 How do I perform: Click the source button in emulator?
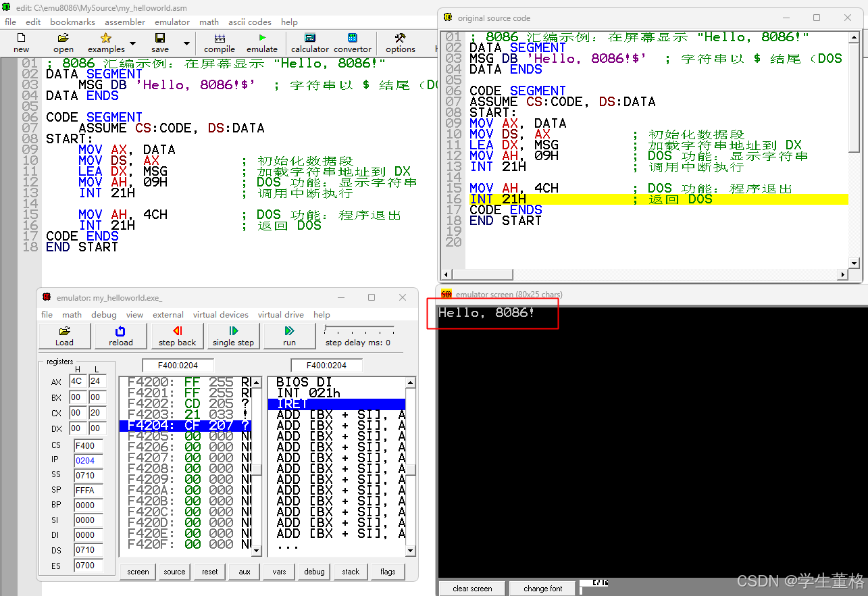174,572
